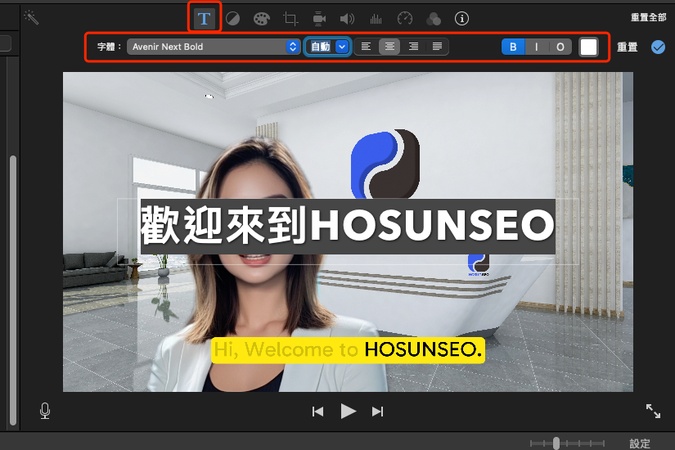Open the Color Correction palette
The height and width of the screenshot is (450, 675).
pyautogui.click(x=261, y=18)
